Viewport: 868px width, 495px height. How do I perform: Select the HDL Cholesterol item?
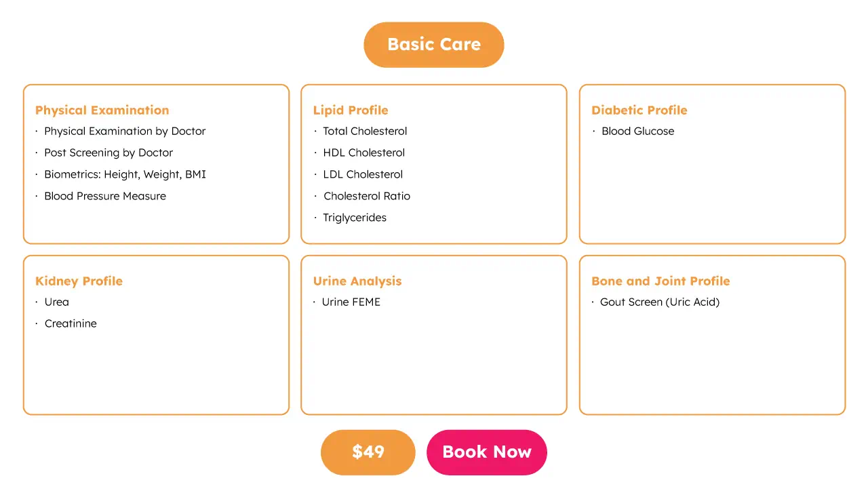(363, 153)
